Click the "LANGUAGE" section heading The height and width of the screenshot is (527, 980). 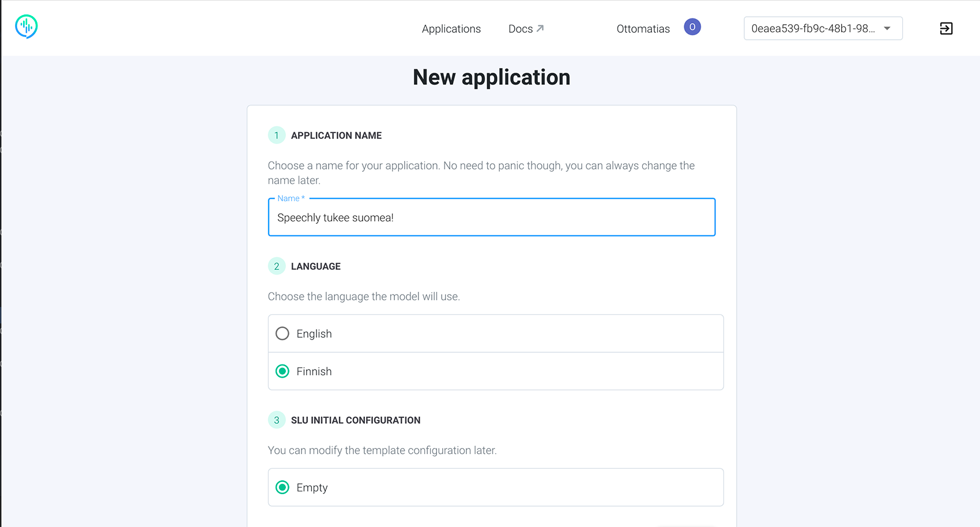pyautogui.click(x=316, y=266)
